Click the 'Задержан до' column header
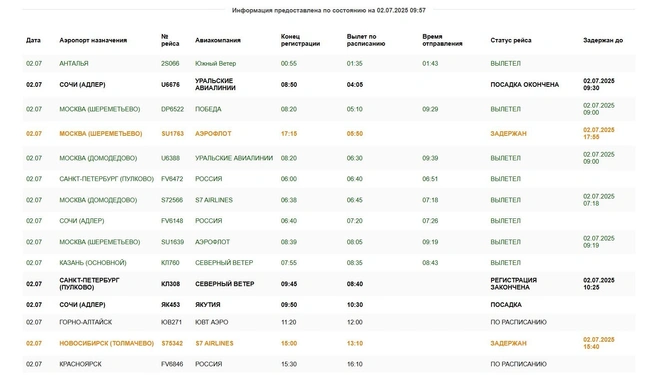 tap(603, 40)
